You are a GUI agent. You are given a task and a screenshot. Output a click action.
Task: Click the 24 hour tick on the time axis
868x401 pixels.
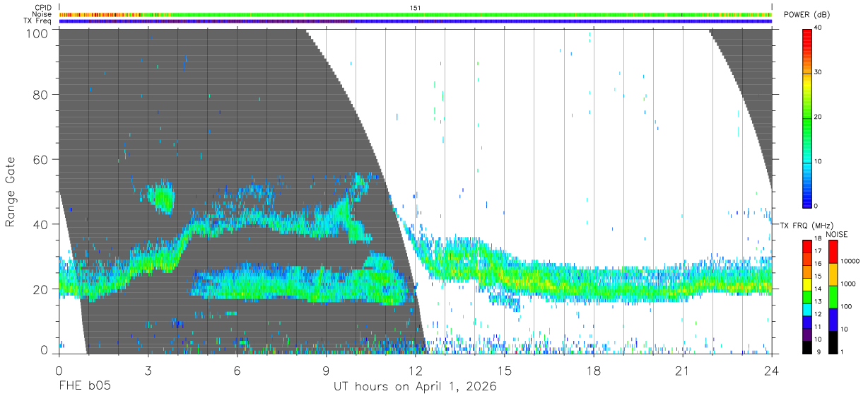coord(772,371)
